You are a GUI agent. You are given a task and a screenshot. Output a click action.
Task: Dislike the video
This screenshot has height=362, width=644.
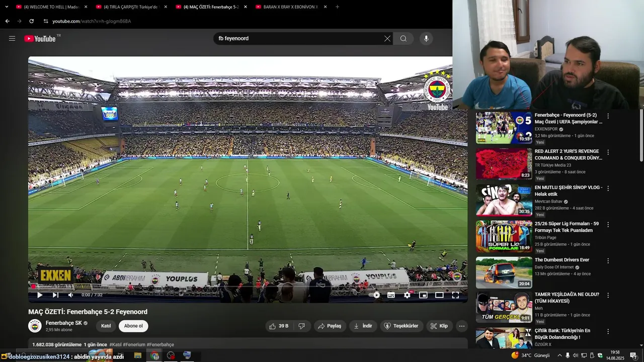[302, 326]
